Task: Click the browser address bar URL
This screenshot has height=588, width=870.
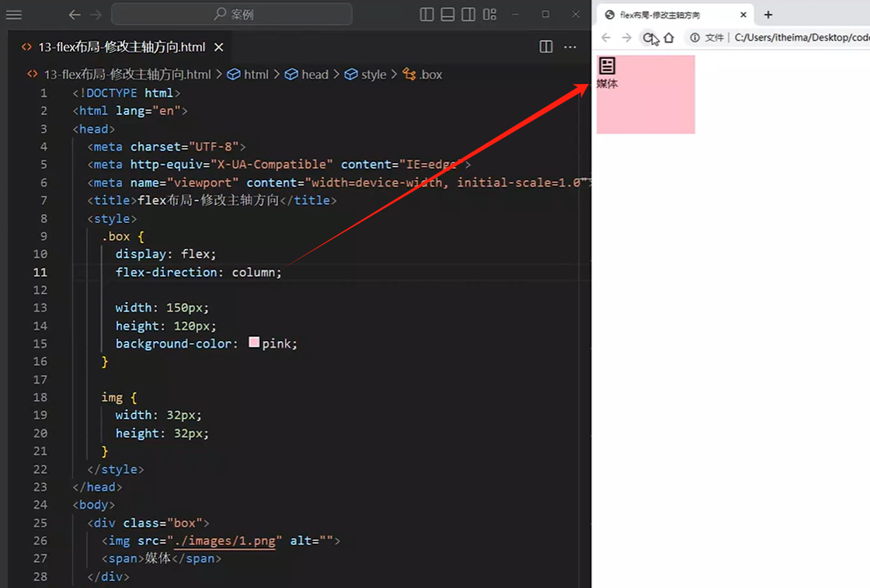Action: [x=802, y=38]
